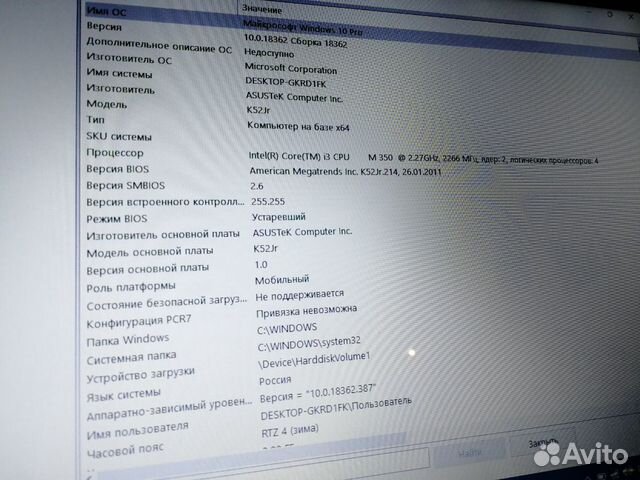Screen dimensions: 640x480
Task: Click the 'Intel(R) Core(TM) i3 CPU' value
Action: (x=299, y=156)
